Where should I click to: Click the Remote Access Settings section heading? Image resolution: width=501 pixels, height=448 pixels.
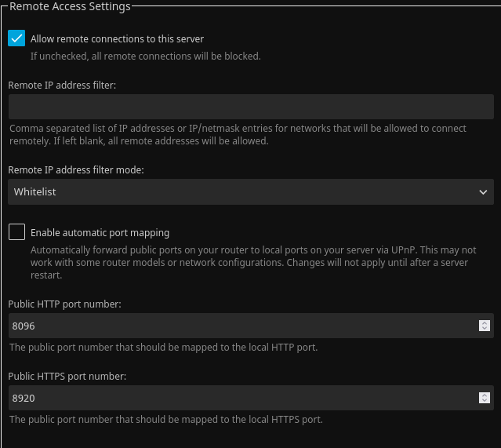coord(70,6)
